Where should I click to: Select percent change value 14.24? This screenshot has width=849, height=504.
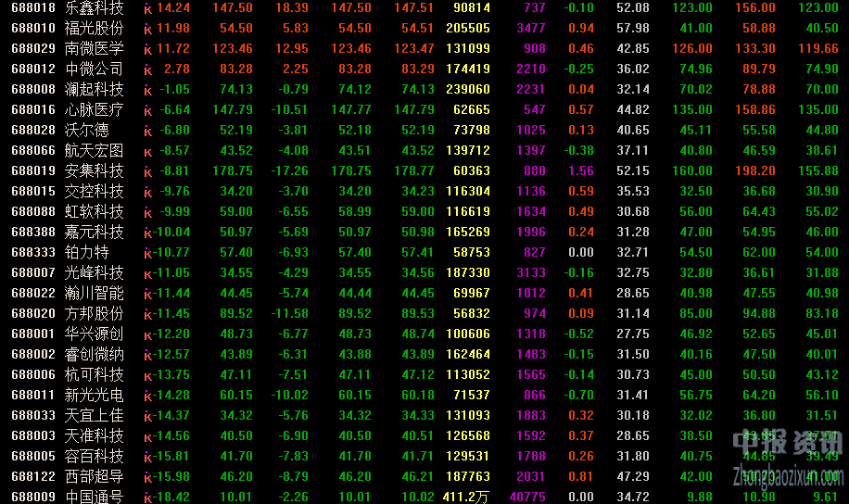(173, 7)
